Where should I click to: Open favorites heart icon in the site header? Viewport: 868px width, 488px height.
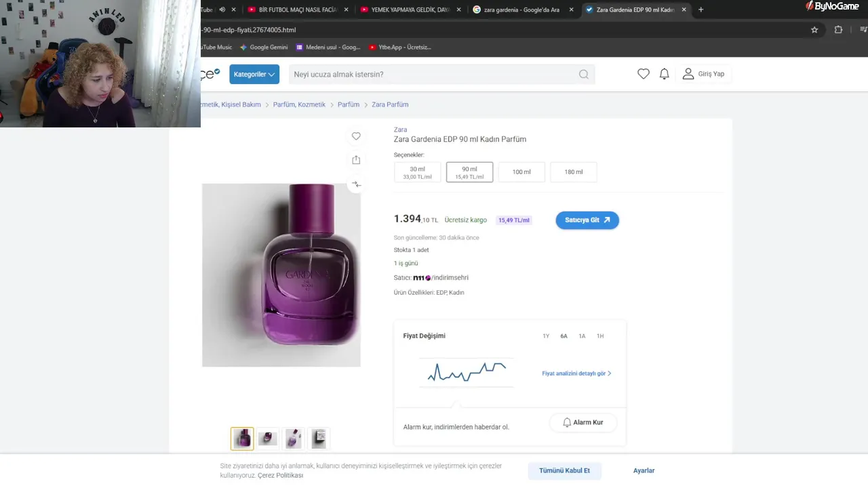[644, 74]
